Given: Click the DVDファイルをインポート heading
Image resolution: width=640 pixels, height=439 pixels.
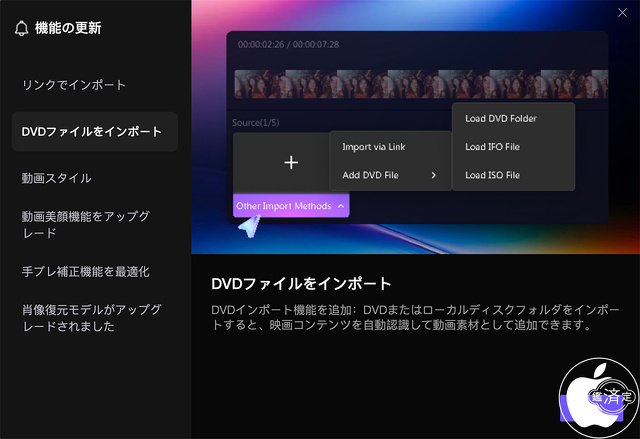Looking at the screenshot, I should pos(301,283).
